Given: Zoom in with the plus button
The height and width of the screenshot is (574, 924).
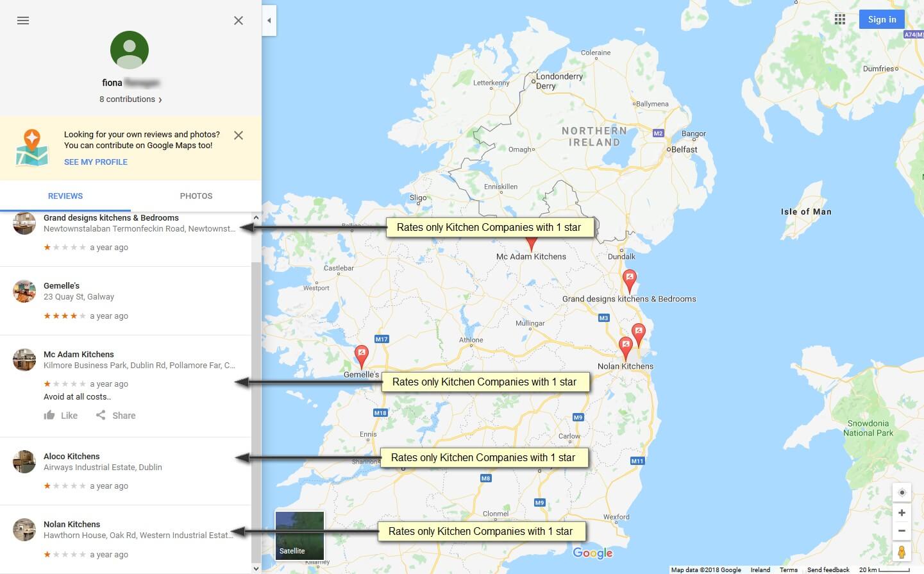Looking at the screenshot, I should 902,513.
